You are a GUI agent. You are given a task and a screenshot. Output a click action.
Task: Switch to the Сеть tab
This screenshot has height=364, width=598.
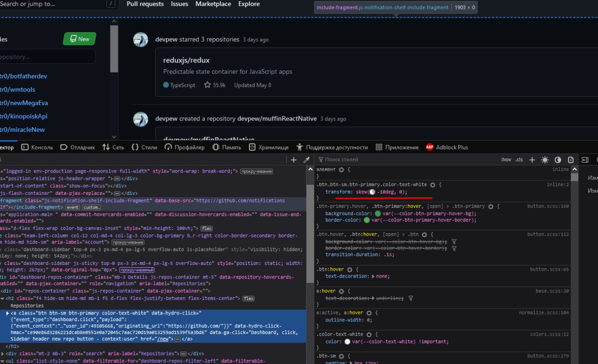(113, 147)
